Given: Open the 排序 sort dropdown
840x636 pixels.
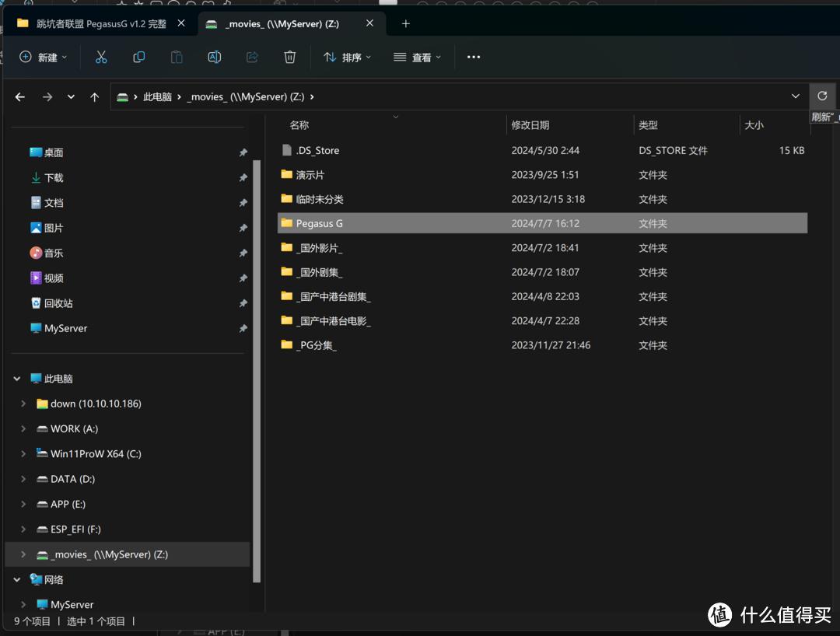Looking at the screenshot, I should coord(347,57).
